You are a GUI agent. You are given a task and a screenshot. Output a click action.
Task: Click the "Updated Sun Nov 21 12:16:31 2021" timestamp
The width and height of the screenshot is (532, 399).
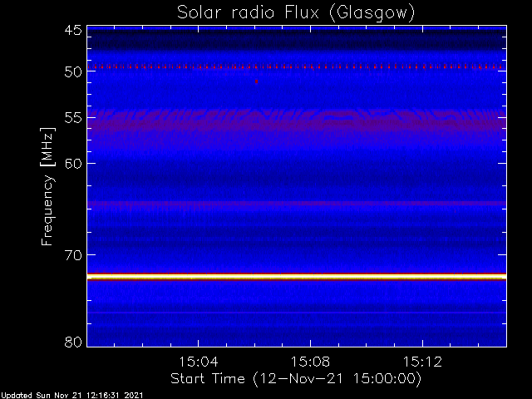pyautogui.click(x=72, y=396)
